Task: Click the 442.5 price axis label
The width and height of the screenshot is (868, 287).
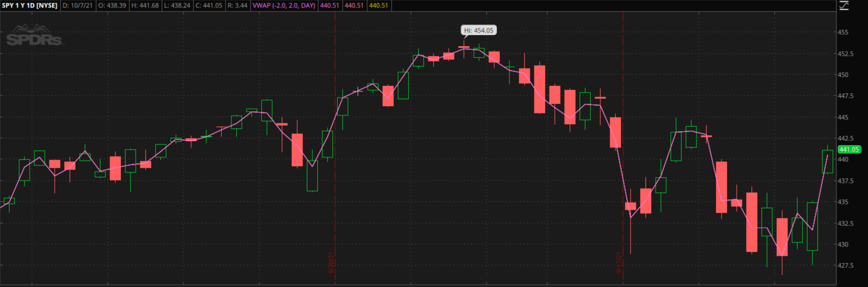Action: click(846, 138)
